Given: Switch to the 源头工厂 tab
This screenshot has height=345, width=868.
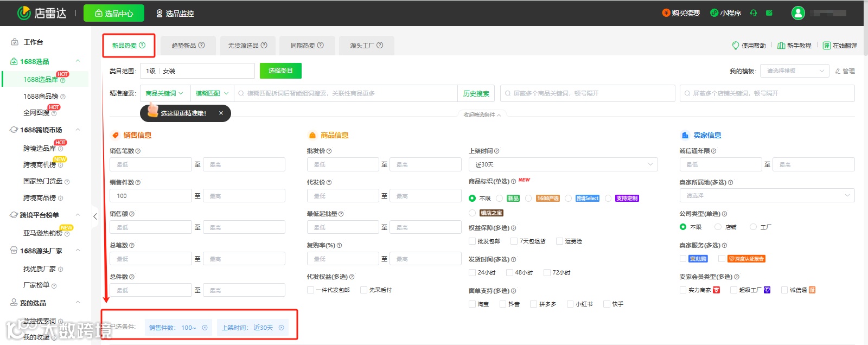Looking at the screenshot, I should [366, 46].
